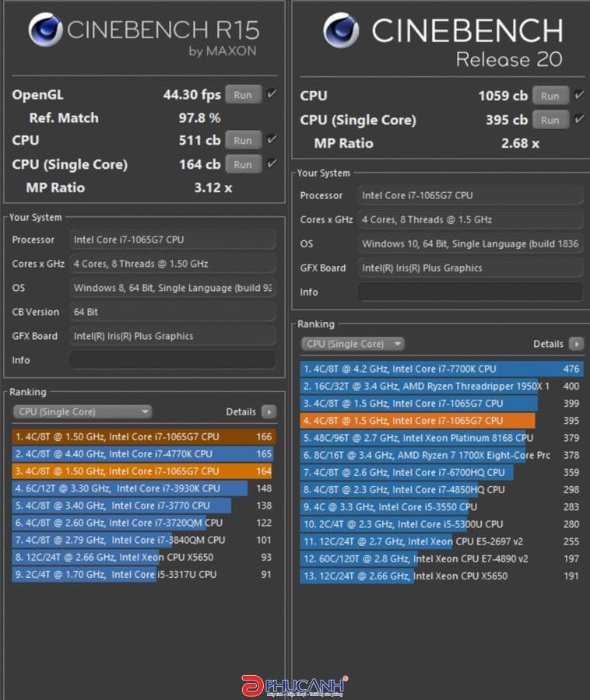This screenshot has width=590, height=700.
Task: Click the 1059 cb CPU score in R20
Action: 503,96
